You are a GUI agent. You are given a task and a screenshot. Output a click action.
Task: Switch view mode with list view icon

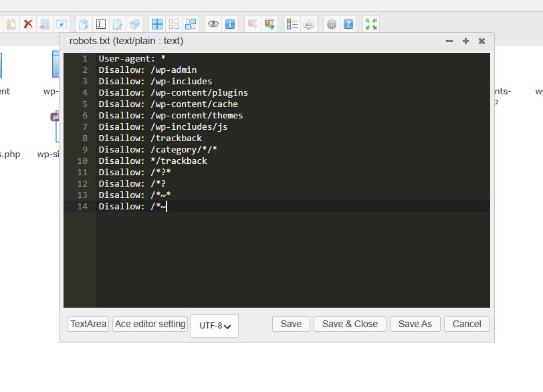tap(292, 24)
